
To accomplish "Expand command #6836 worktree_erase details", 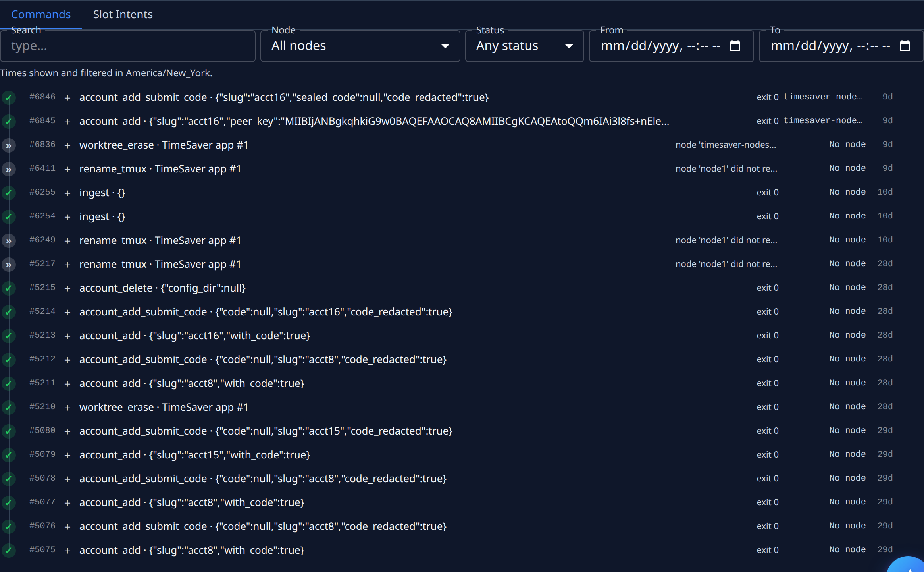I will [67, 145].
